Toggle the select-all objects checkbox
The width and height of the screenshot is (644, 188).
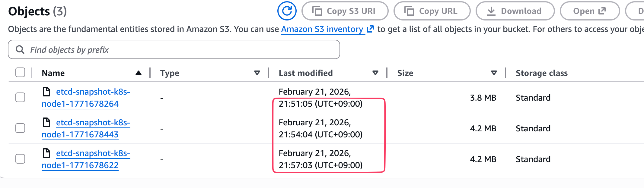point(20,73)
